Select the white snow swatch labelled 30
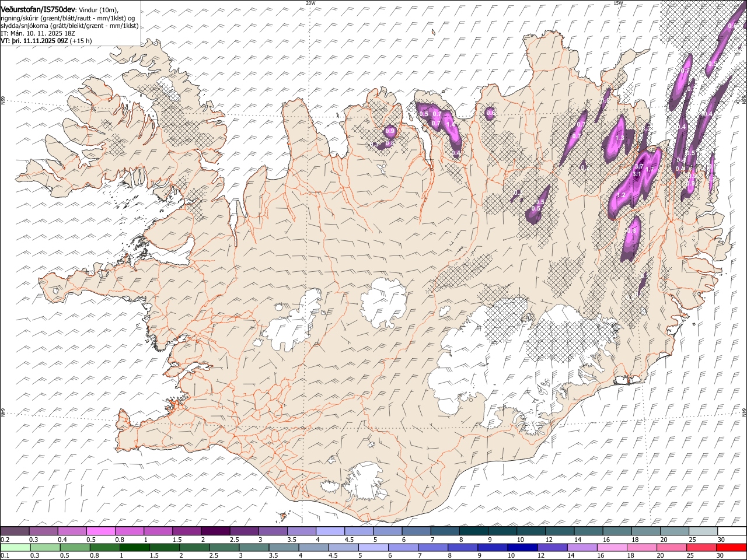 pos(732,531)
